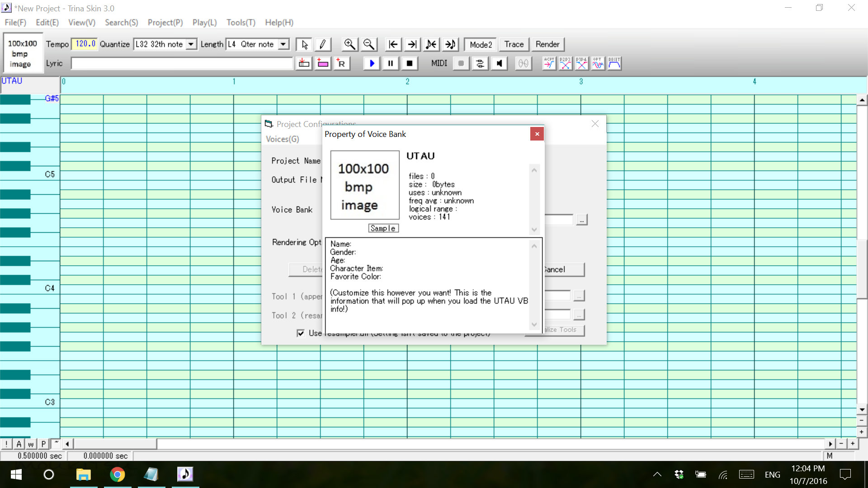868x488 pixels.
Task: Open the Project(P) menu
Action: pyautogui.click(x=165, y=23)
